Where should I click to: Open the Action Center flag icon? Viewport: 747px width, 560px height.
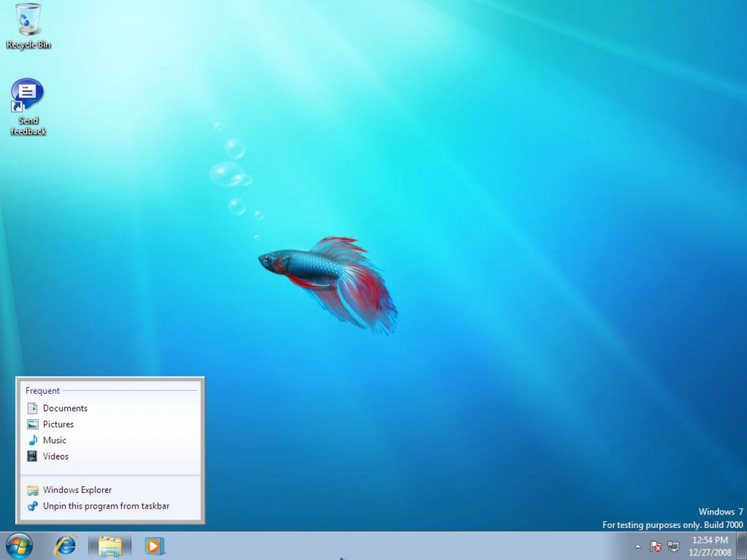tap(655, 547)
